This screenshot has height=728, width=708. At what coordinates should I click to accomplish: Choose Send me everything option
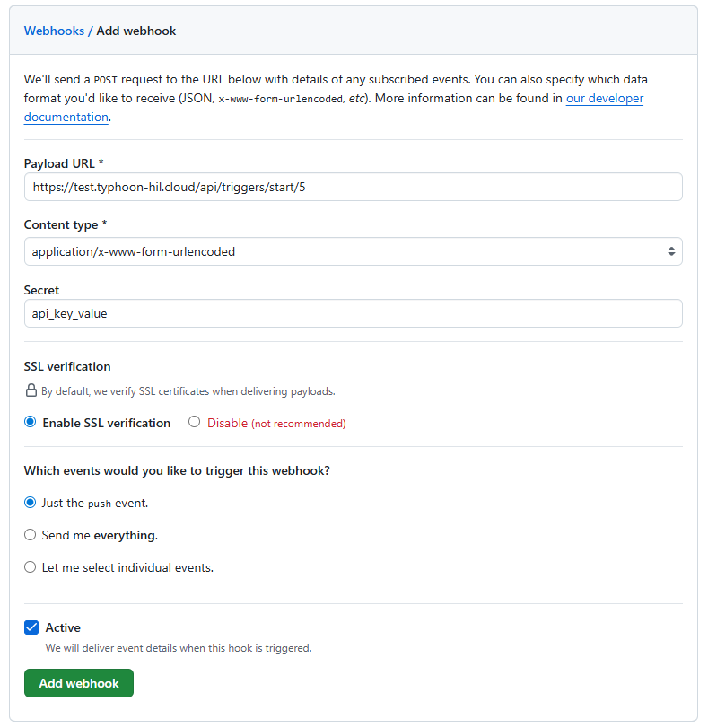[31, 535]
